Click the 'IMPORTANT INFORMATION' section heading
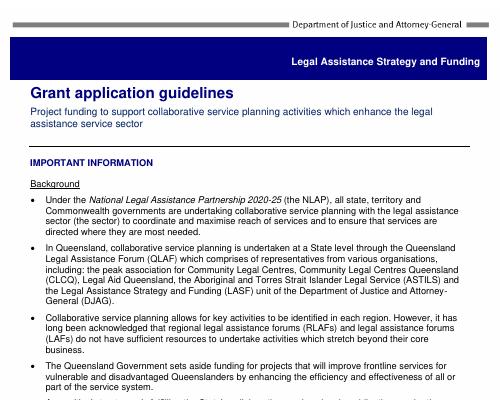The width and height of the screenshot is (500, 400). pos(91,163)
